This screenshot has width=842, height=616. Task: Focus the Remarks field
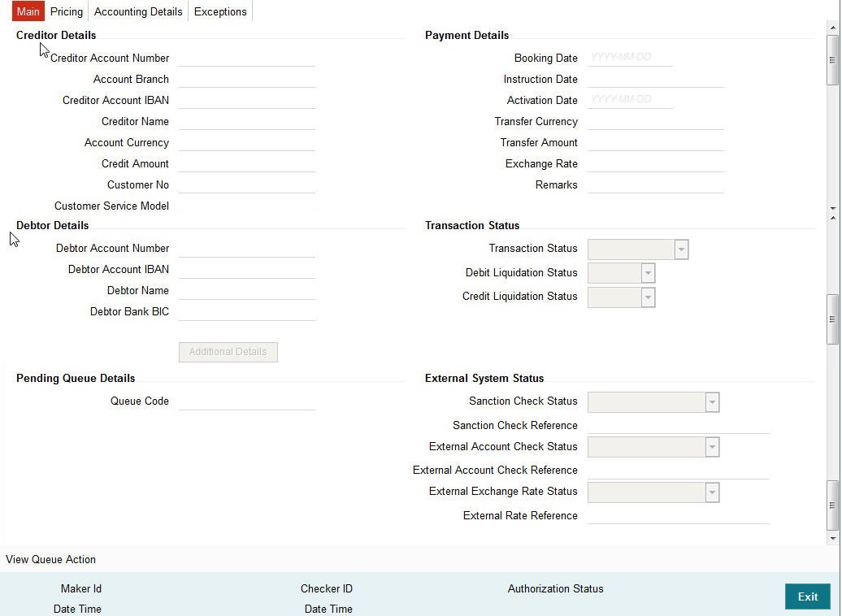point(656,184)
